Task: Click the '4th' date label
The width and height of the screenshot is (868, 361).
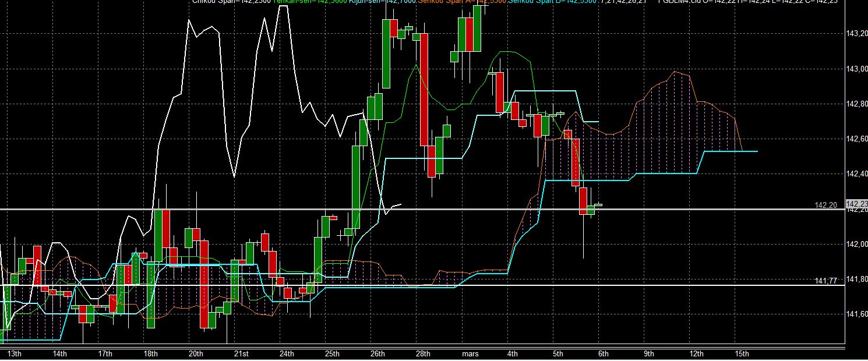Action: tap(513, 354)
